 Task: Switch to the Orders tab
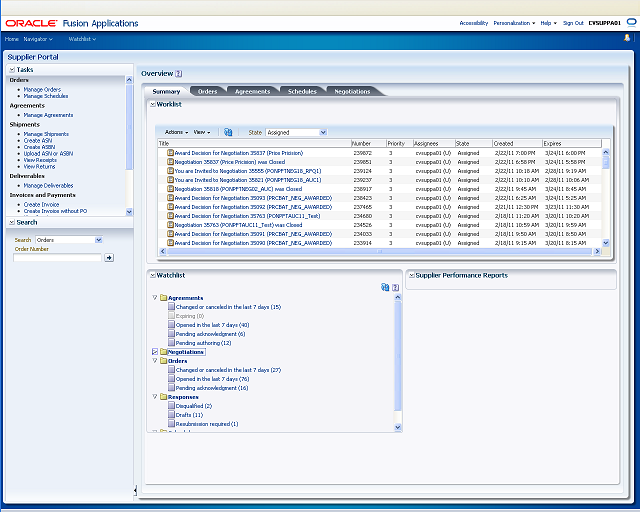coord(207,91)
